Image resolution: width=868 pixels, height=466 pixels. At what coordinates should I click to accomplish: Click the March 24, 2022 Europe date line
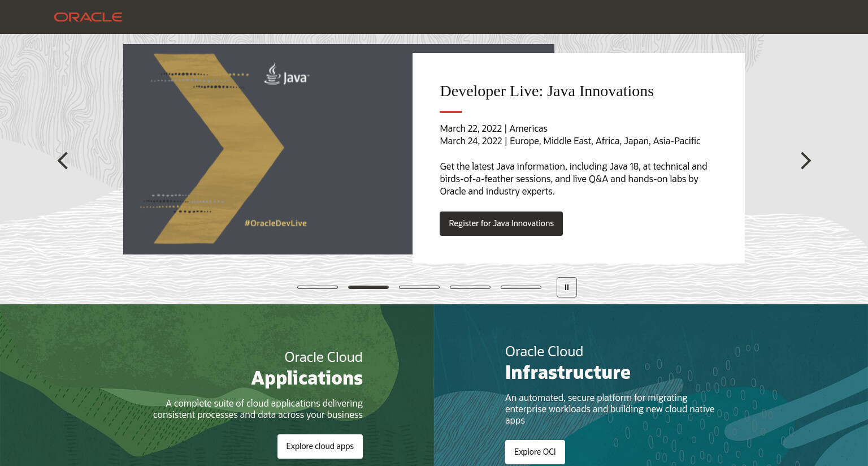click(x=570, y=141)
